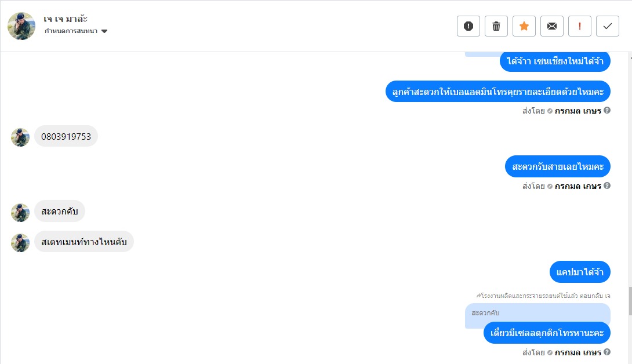Click the spam report exclamation circle icon
Viewport: 632px width, 364px height.
coord(468,26)
